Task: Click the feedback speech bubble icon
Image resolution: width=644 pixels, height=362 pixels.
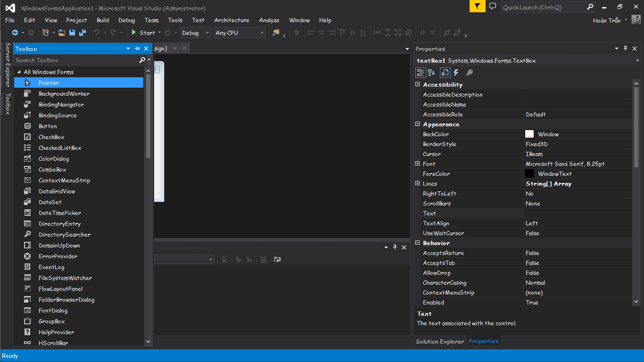Action: click(x=493, y=7)
